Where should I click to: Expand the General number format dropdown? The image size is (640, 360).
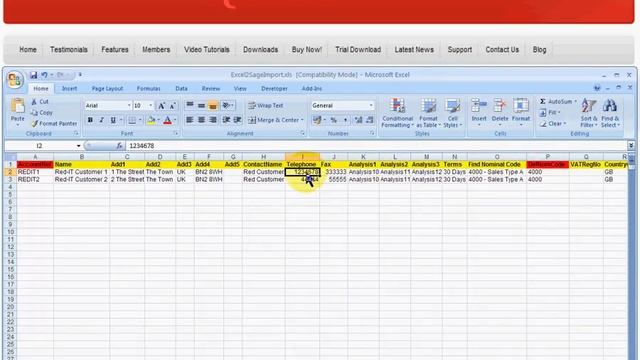(x=371, y=106)
